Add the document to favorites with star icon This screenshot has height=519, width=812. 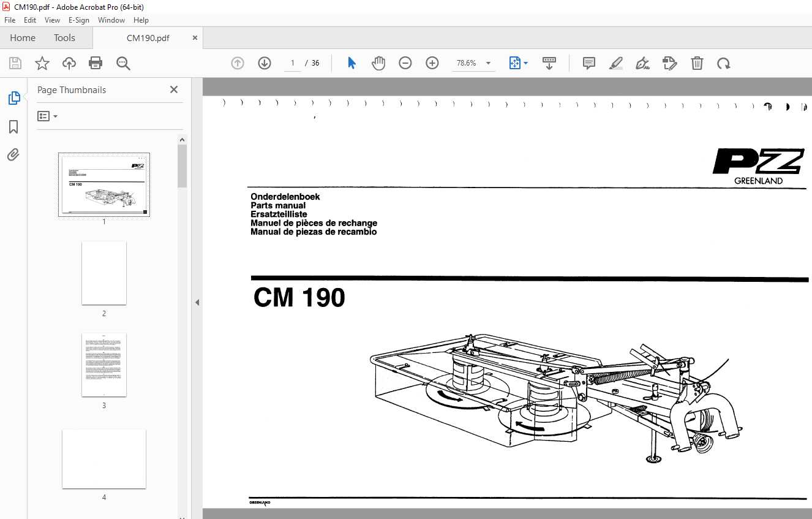point(42,63)
